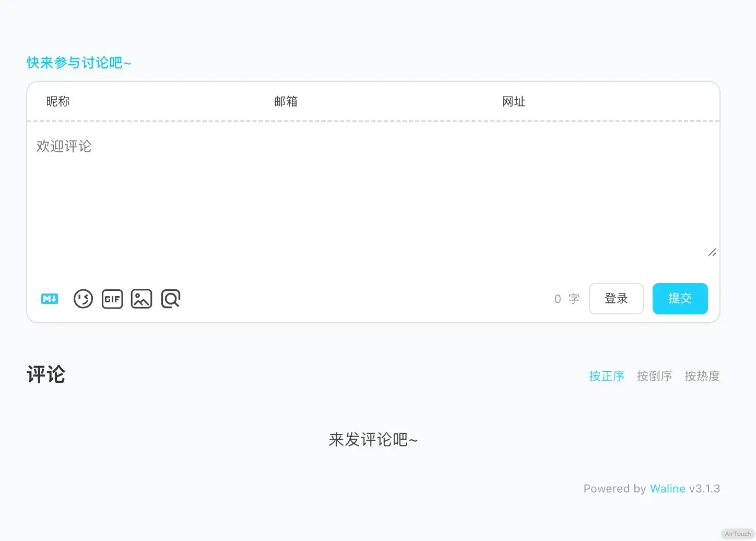756x541 pixels.
Task: Open the GIF search panel
Action: pyautogui.click(x=112, y=299)
